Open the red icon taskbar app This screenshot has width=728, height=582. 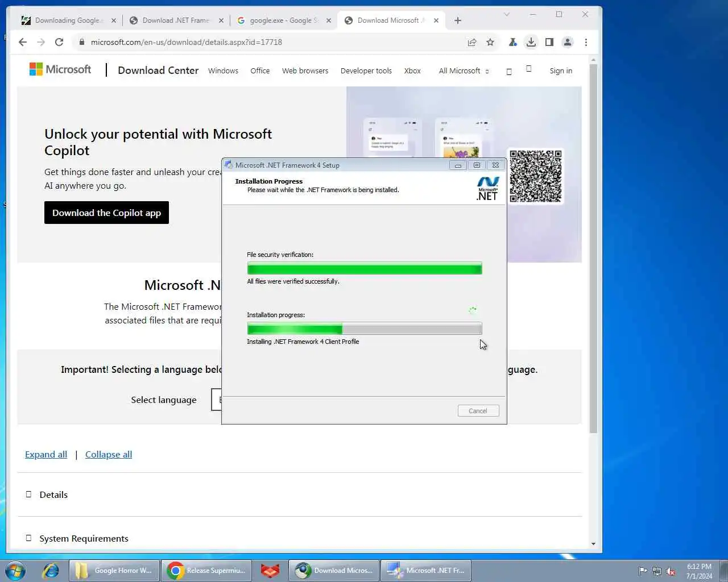[270, 571]
